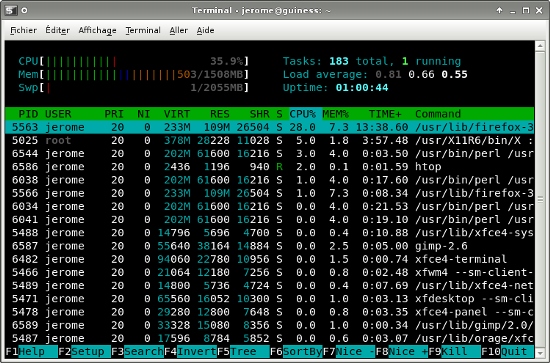Select process 6589 gimp/2.0 row
The height and width of the screenshot is (363, 550).
[x=269, y=325]
